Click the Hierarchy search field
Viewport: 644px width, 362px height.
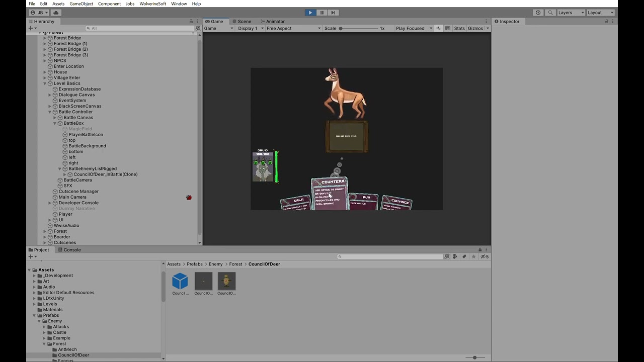pyautogui.click(x=139, y=28)
